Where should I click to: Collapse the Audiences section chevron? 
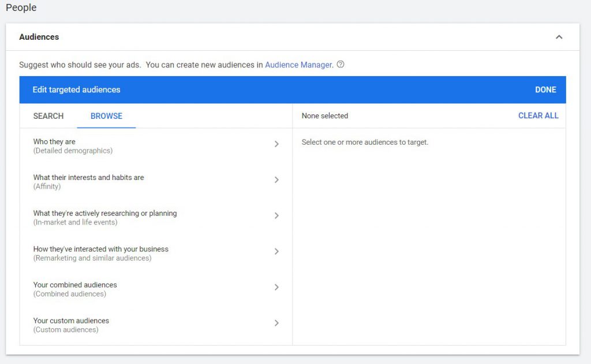(559, 37)
